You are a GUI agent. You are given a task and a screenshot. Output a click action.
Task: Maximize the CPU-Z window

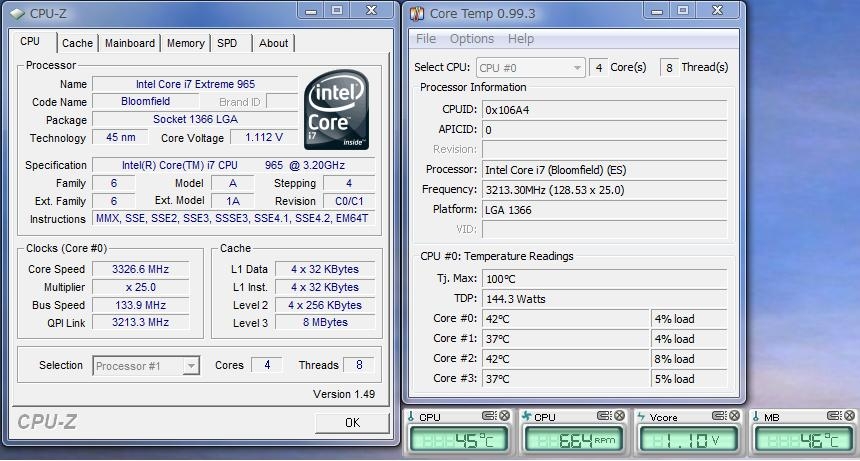coord(337,10)
